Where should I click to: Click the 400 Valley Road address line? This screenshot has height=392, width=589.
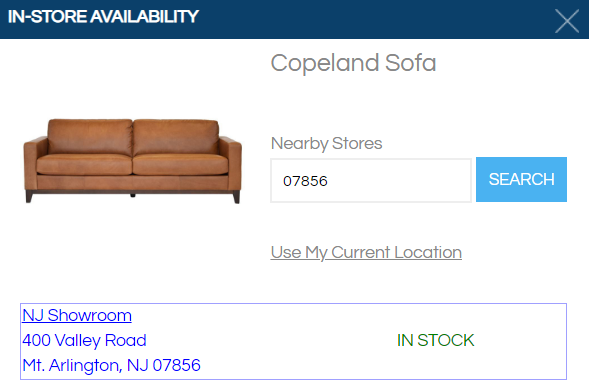coord(84,340)
